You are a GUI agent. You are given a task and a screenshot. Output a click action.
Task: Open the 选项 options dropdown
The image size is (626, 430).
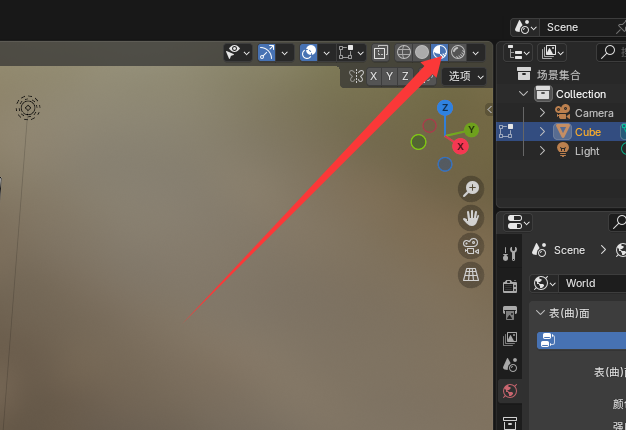tap(465, 76)
